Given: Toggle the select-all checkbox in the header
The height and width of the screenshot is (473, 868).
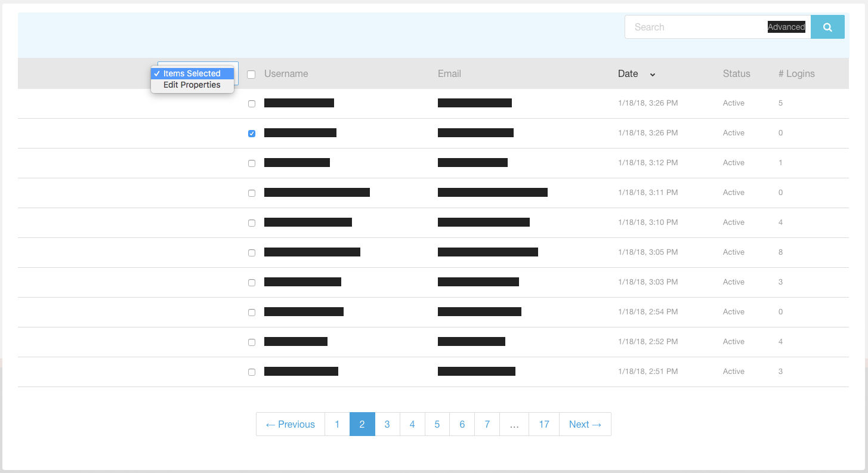Looking at the screenshot, I should tap(251, 74).
